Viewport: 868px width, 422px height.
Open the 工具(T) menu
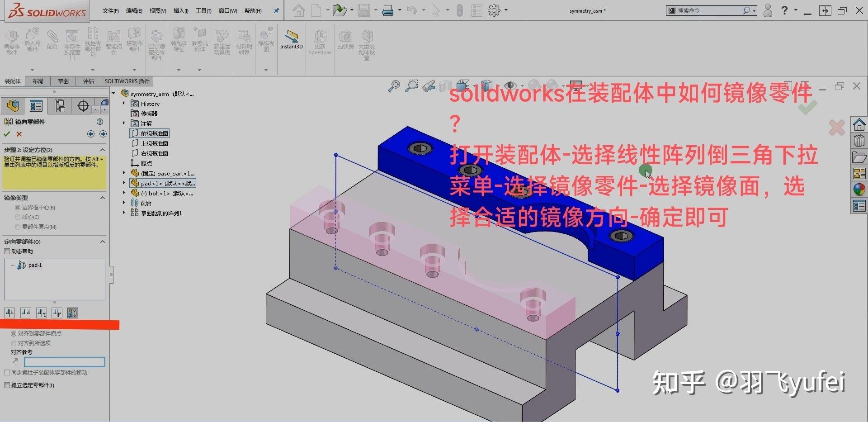tap(203, 10)
